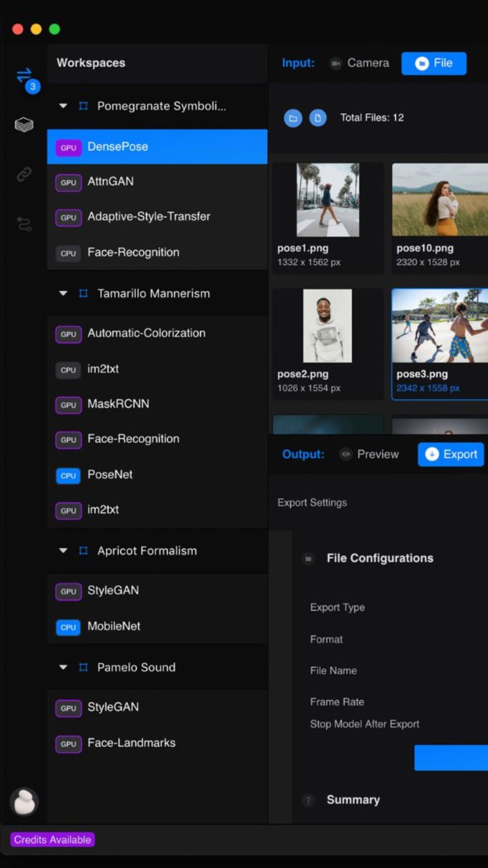This screenshot has height=868, width=488.
Task: Click the Credits Available badge
Action: pos(52,840)
